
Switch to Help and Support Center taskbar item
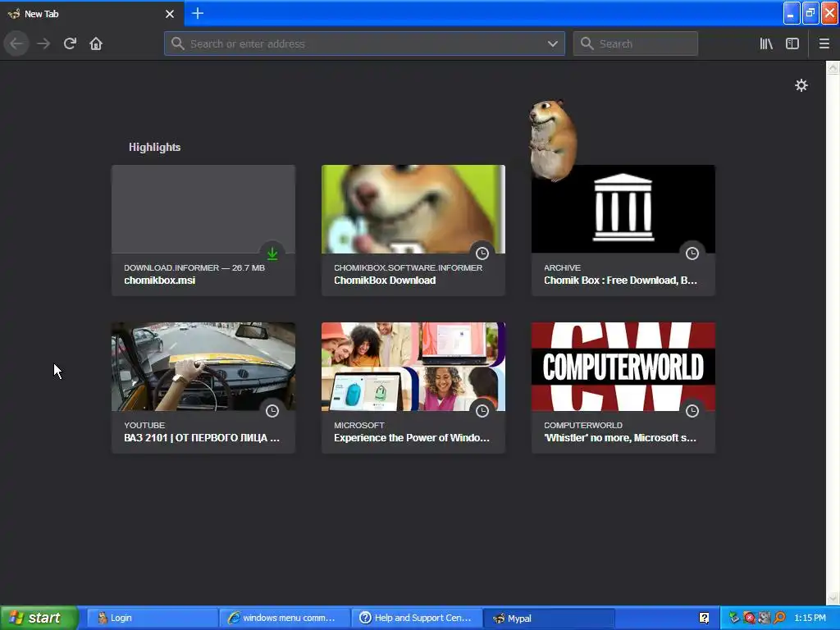point(417,618)
